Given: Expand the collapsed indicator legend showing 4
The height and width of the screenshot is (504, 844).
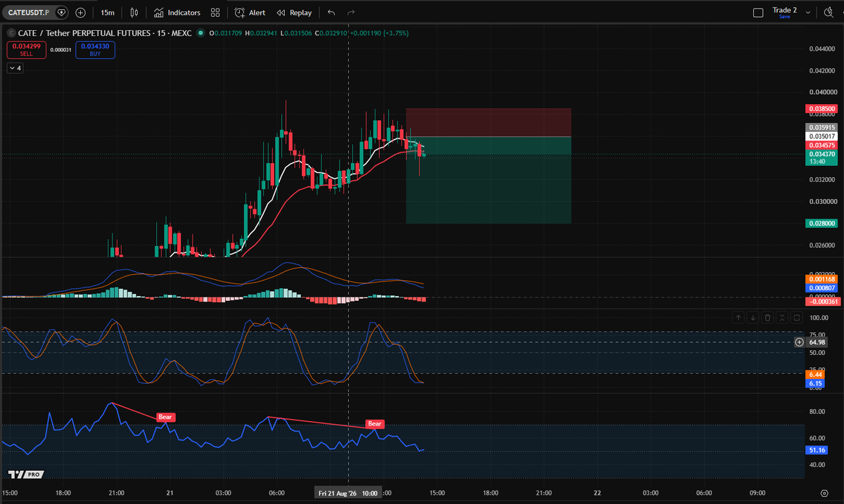Looking at the screenshot, I should tap(15, 68).
